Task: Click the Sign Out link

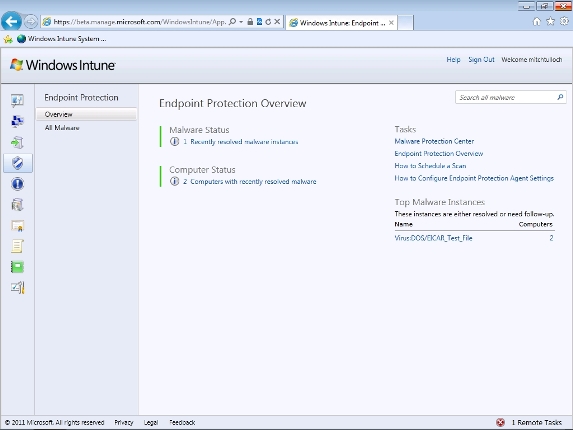Action: click(x=481, y=60)
